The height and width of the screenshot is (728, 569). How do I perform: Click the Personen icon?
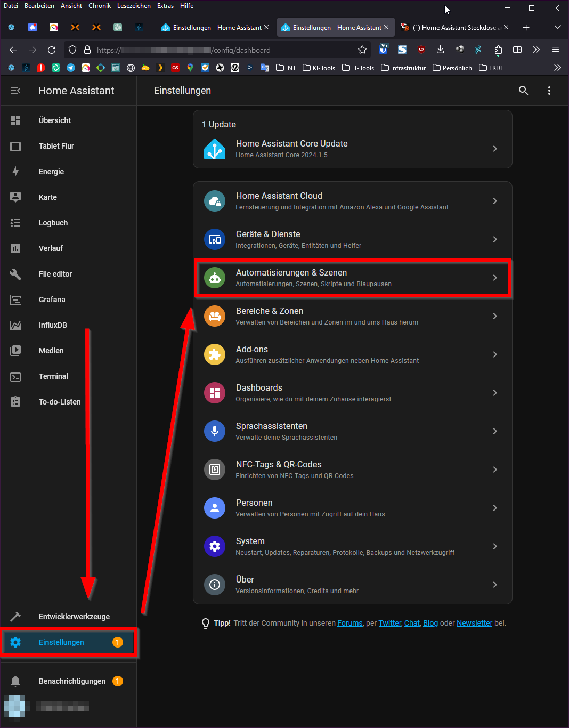(x=215, y=508)
